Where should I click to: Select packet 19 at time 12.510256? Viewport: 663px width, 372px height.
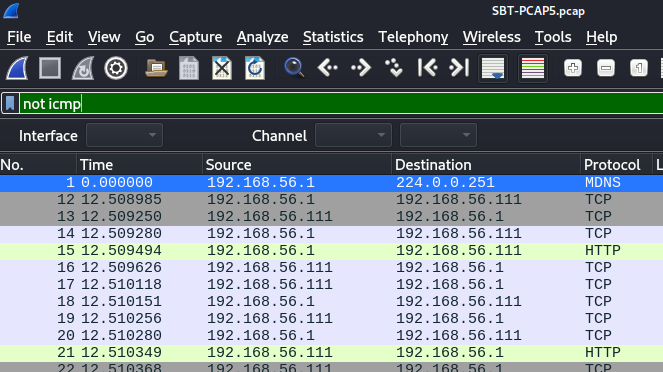(x=332, y=318)
